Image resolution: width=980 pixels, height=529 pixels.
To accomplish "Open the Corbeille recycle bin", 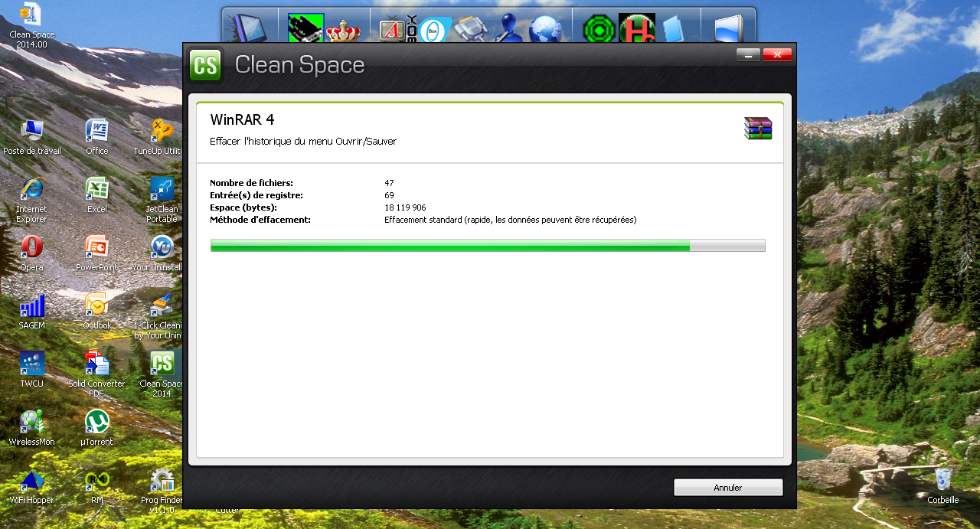I will 943,480.
